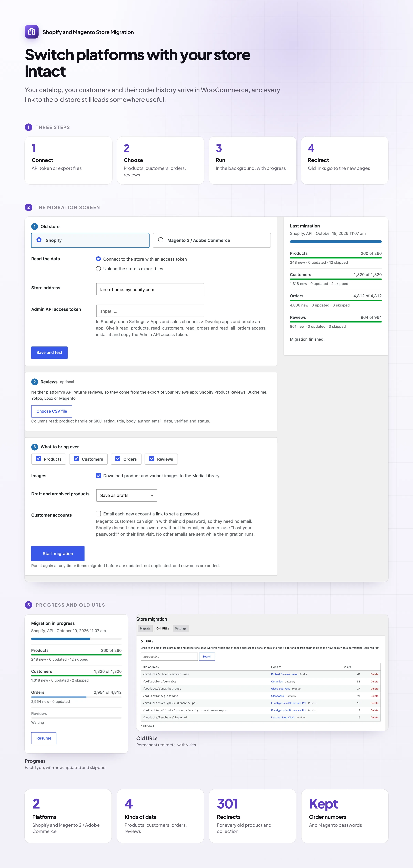
Task: Click the Orders 2,954 of 4,812 progress bar
Action: (76, 697)
